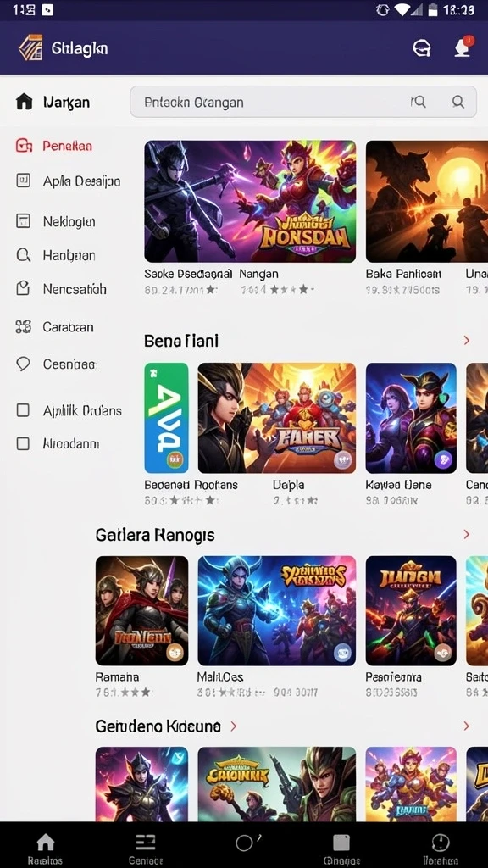488x868 pixels.
Task: Tap the home icon in bottom navigation
Action: [46, 843]
